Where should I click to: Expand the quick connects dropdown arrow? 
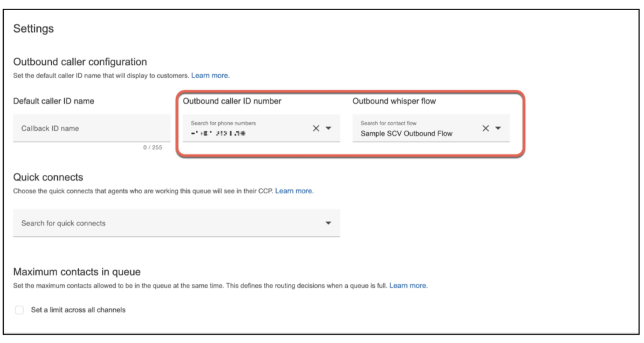(x=328, y=223)
